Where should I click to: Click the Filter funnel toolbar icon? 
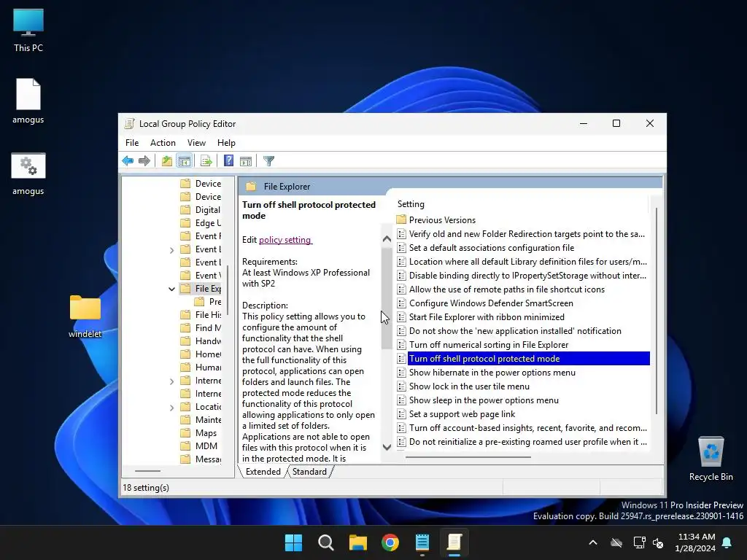[x=268, y=161]
